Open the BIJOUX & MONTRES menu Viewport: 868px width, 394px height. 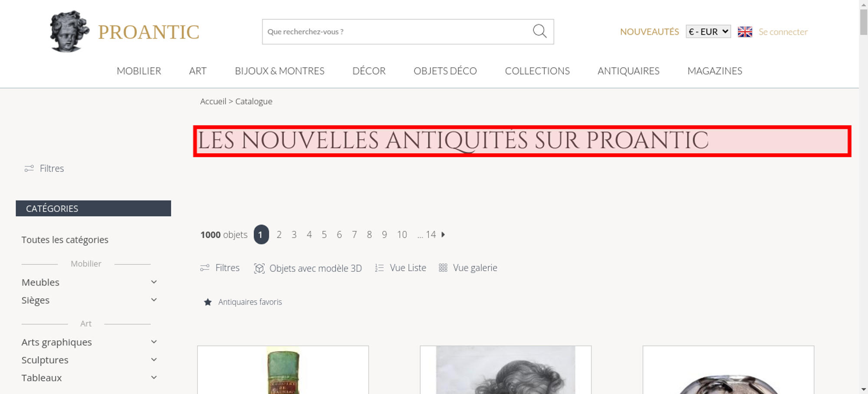tap(279, 71)
